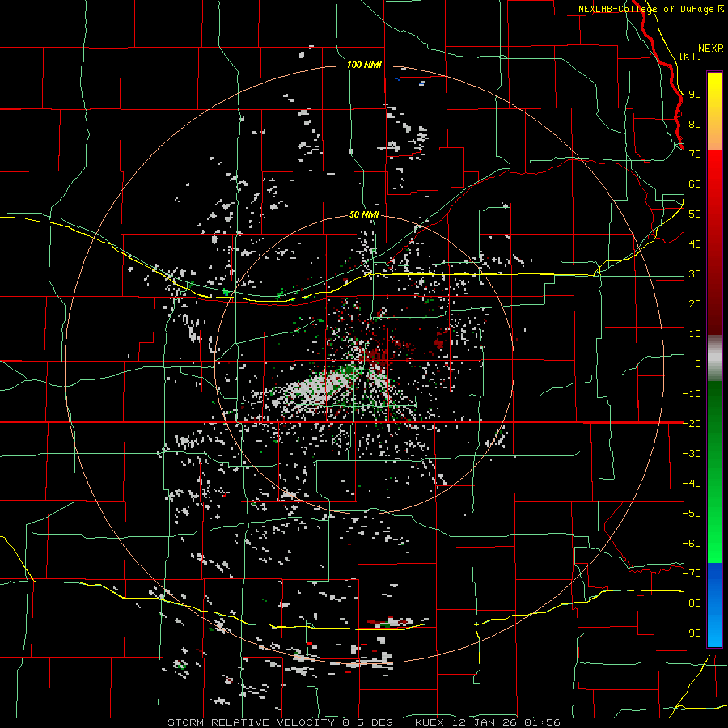The image size is (728, 728).
Task: Click the -20 value on the velocity scale
Action: [x=692, y=423]
